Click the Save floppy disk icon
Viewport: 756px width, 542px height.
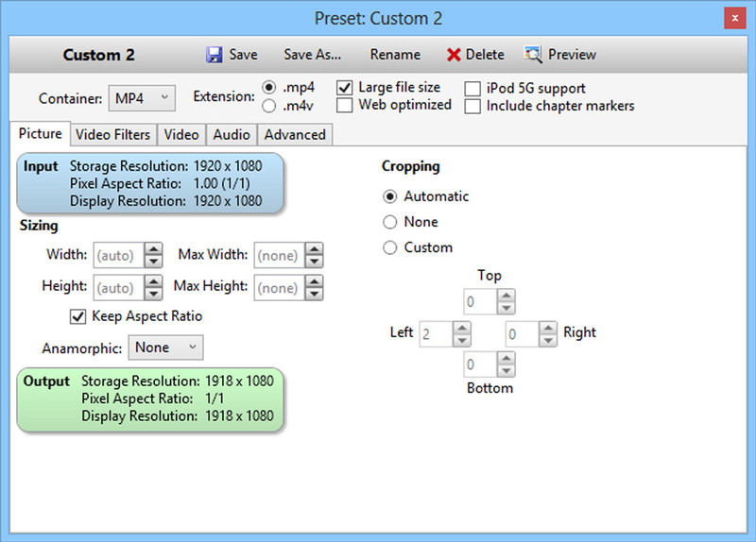[x=215, y=55]
